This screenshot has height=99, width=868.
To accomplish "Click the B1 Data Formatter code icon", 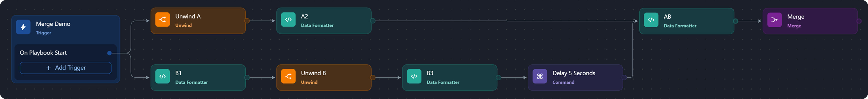I will [x=162, y=77].
